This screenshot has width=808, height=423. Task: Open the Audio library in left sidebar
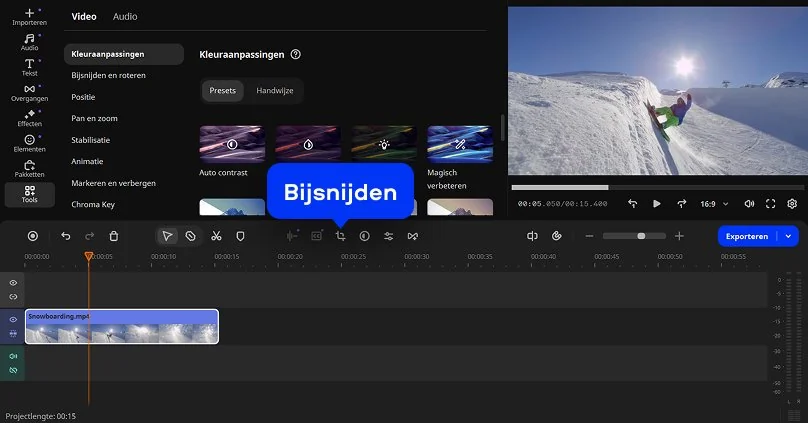[29, 42]
